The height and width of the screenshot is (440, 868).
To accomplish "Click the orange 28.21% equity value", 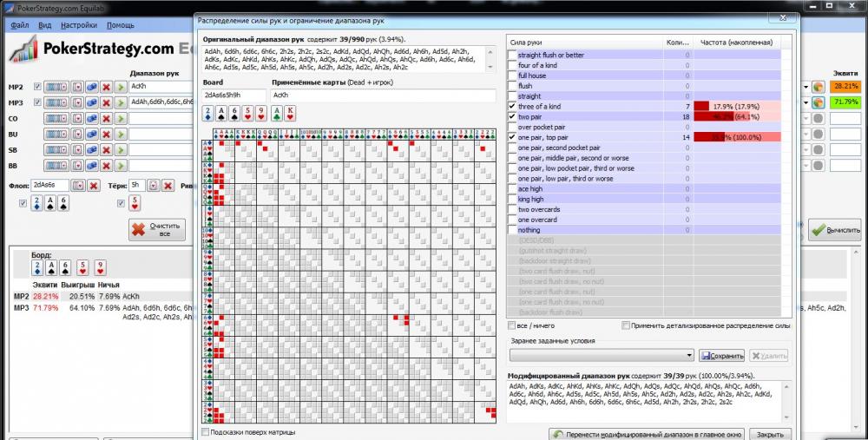I will coord(845,87).
